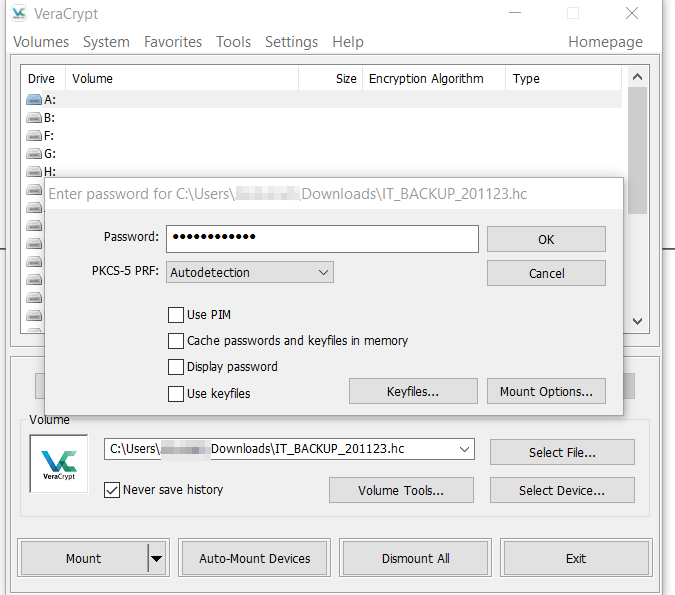The image size is (675, 595).
Task: Click the Select Device... button
Action: click(562, 490)
